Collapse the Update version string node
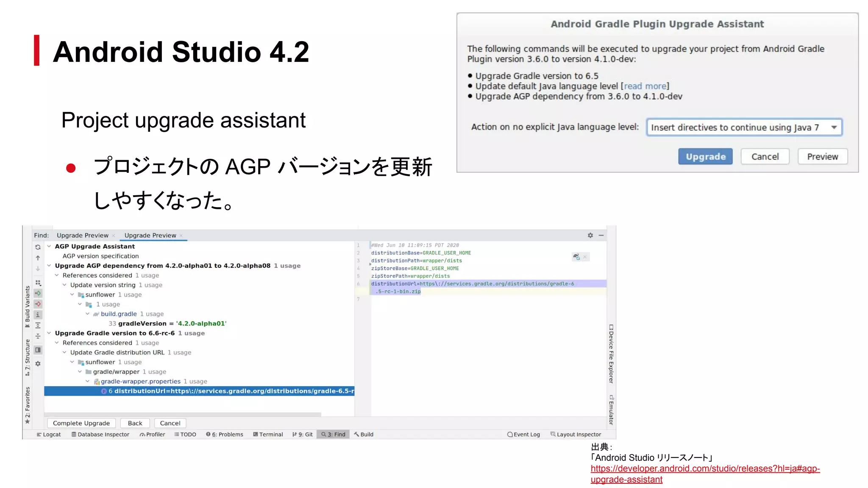 (64, 285)
